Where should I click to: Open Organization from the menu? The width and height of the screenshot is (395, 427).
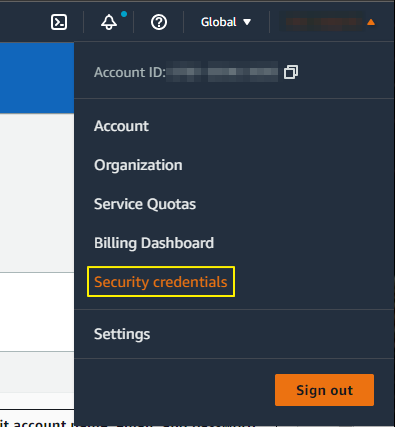(138, 165)
